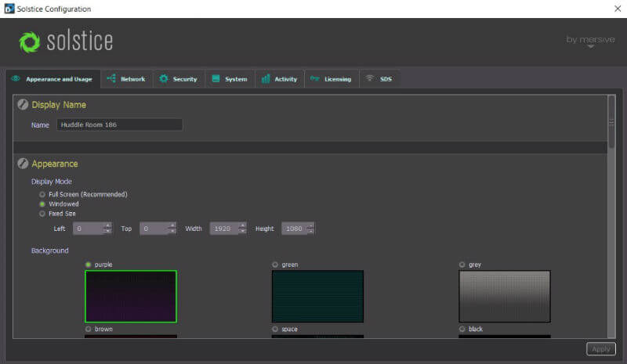The image size is (627, 364).
Task: Choose the brown background radio button
Action: [89, 329]
